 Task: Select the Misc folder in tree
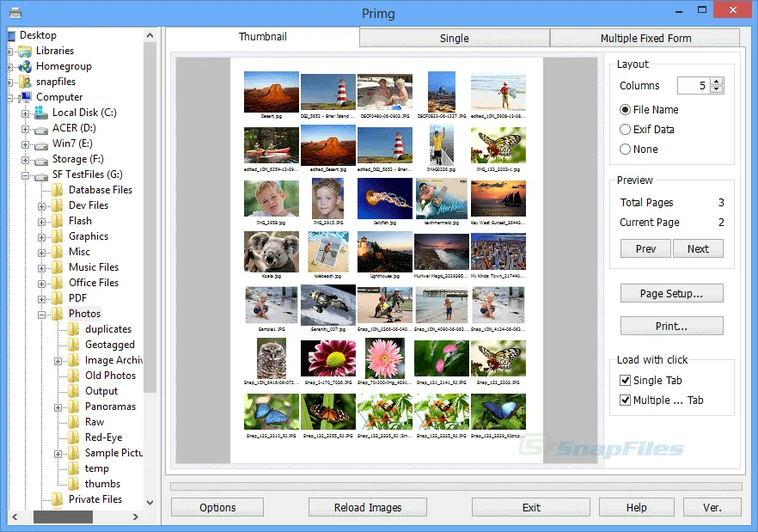tap(79, 252)
